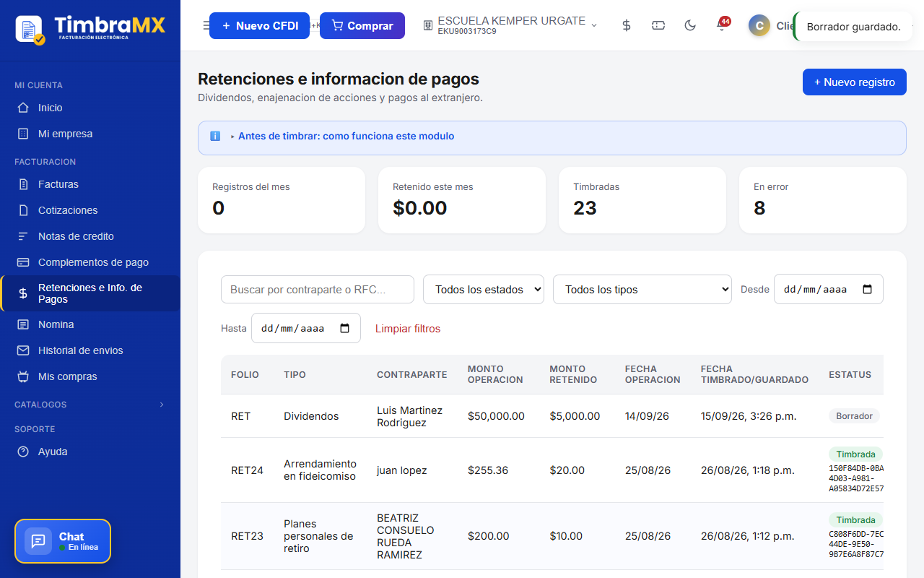Screen dimensions: 924x578
Task: Focus the 'Buscar por contraparte o RFC' field
Action: [318, 289]
